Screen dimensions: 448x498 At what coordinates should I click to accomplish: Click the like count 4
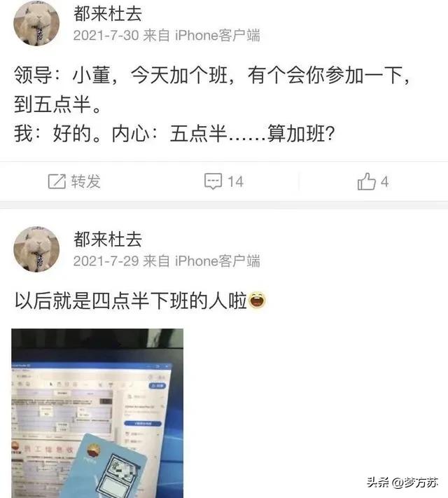[384, 181]
